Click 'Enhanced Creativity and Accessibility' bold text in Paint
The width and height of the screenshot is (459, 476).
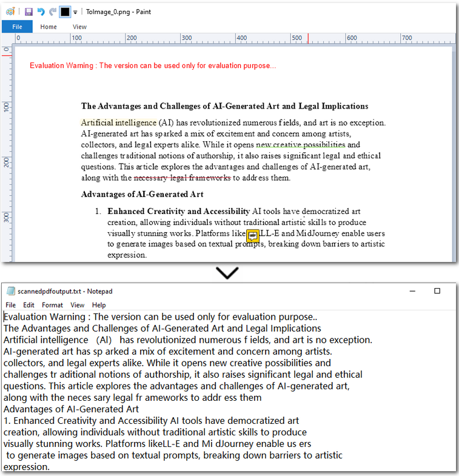tap(178, 211)
